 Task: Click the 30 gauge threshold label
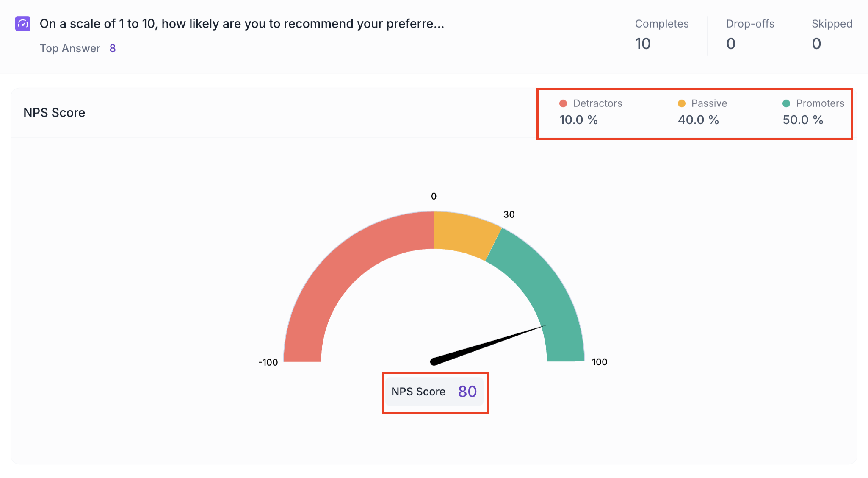pyautogui.click(x=509, y=214)
